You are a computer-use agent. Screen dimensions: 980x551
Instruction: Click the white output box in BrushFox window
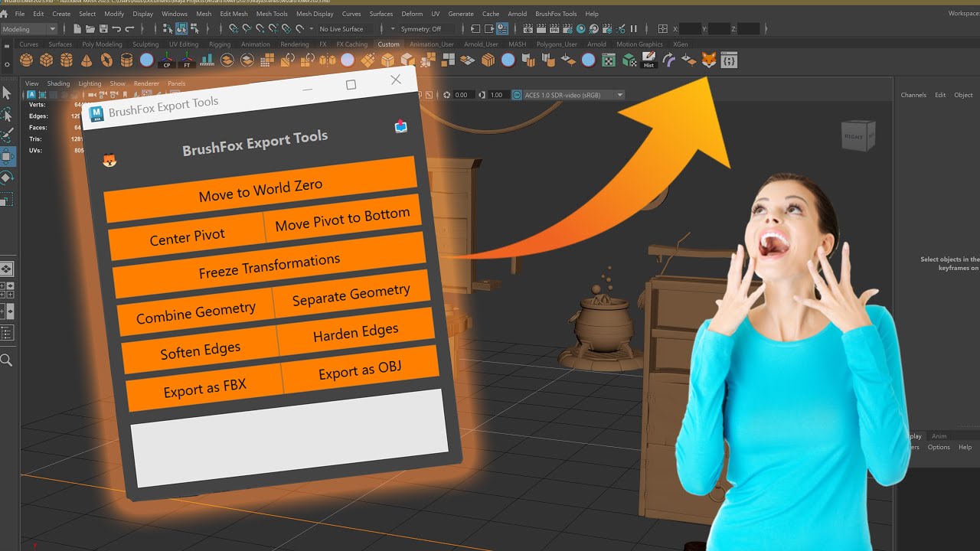tap(291, 438)
